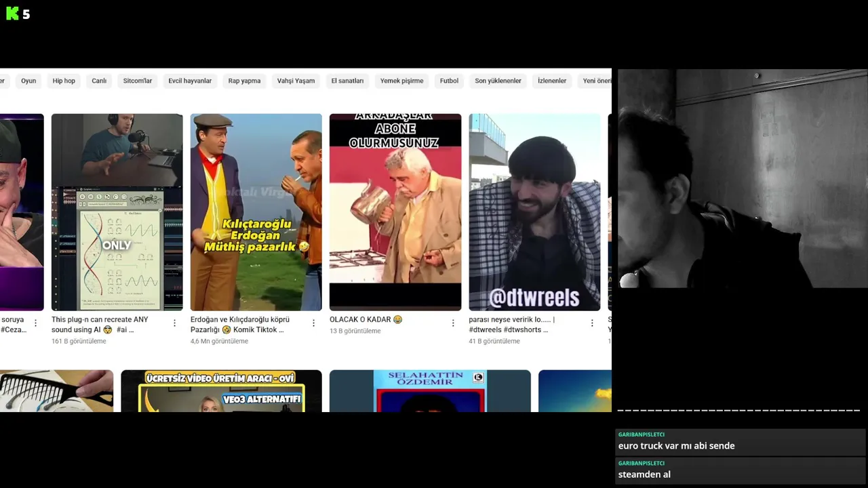868x488 pixels.
Task: Click GARIBANPISLETCI username above euro truck message
Action: [642, 434]
